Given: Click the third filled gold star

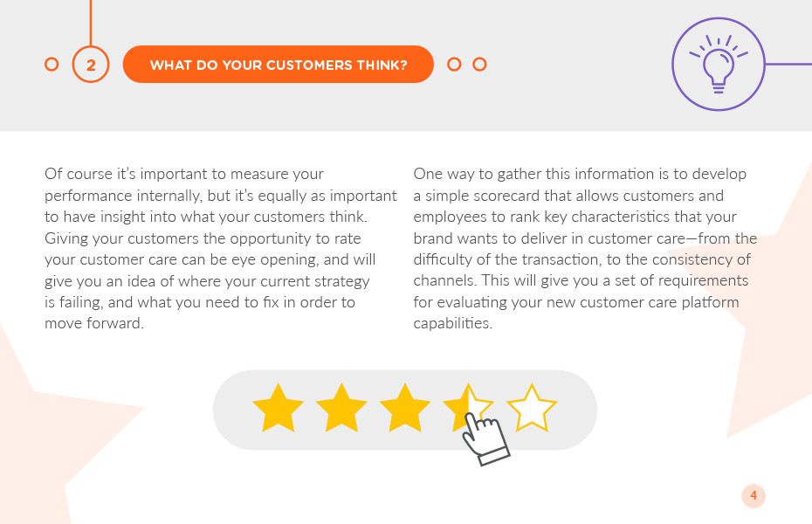Looking at the screenshot, I should pos(405,408).
